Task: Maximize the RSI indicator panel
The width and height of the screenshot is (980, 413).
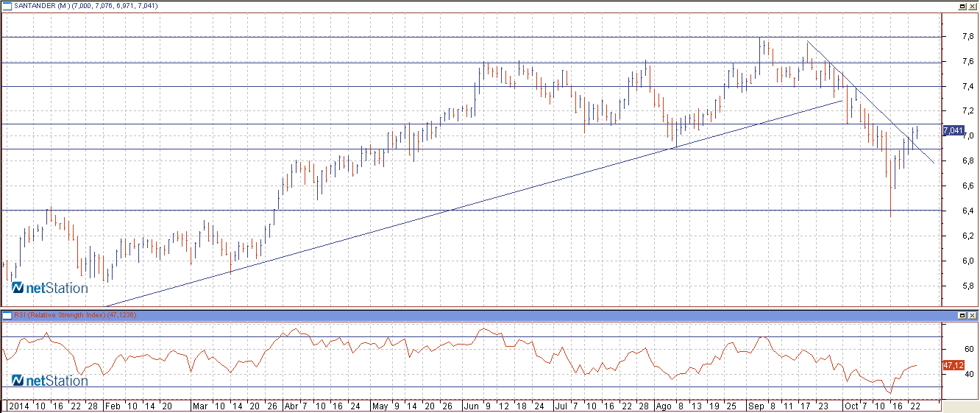Action: tap(962, 315)
